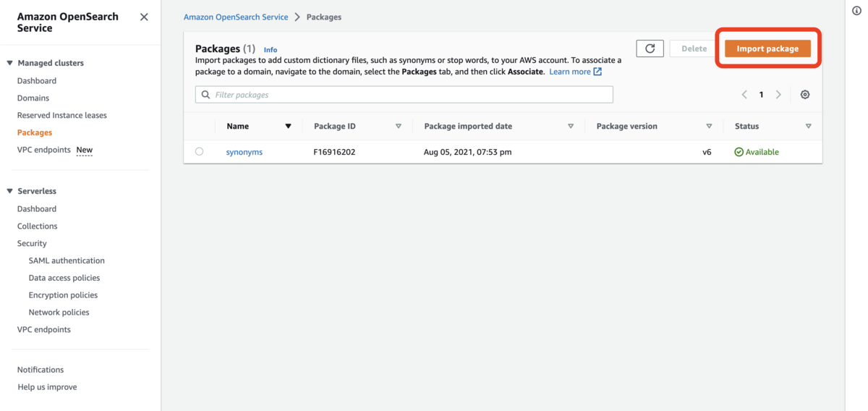Click the Package ID F16916202 cell
The height and width of the screenshot is (411, 868).
tap(335, 152)
